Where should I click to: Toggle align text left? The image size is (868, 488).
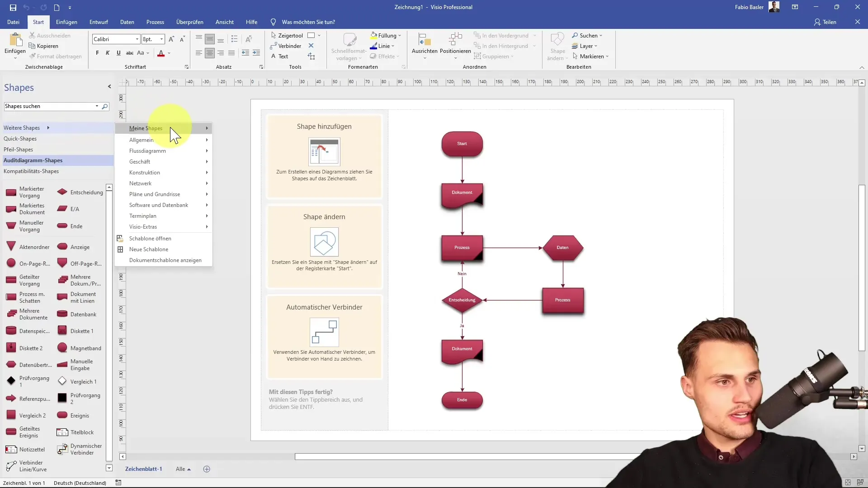tap(199, 53)
